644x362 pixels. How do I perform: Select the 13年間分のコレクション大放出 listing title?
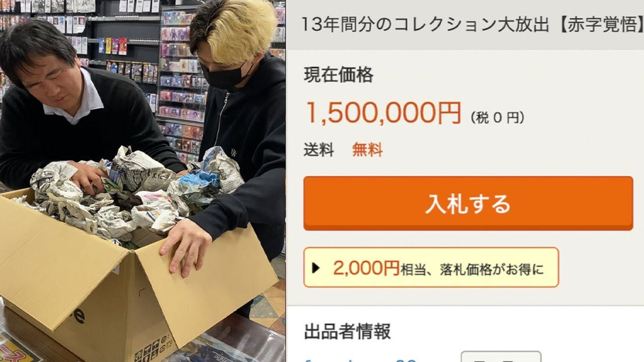425,25
